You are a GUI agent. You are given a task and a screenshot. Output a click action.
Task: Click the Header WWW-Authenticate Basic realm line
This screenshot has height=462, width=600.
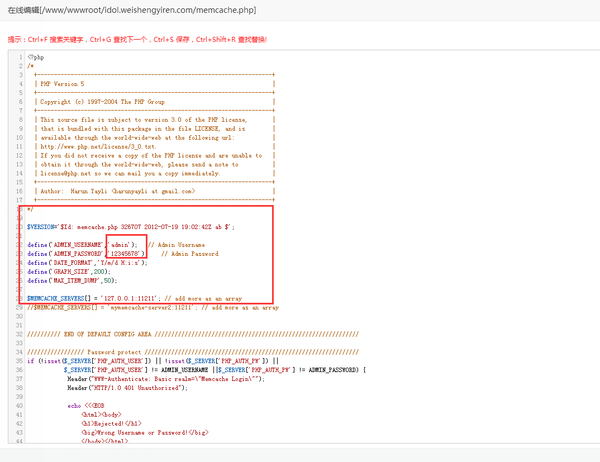[166, 379]
